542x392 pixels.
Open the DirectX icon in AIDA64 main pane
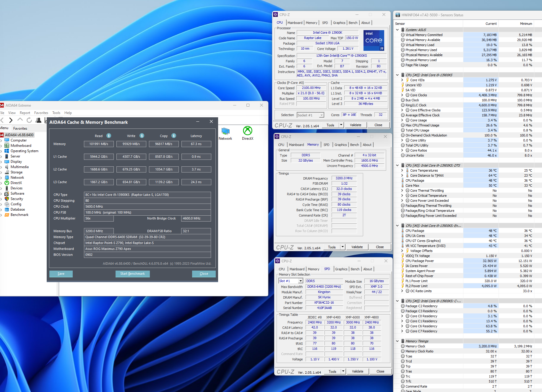click(x=248, y=133)
